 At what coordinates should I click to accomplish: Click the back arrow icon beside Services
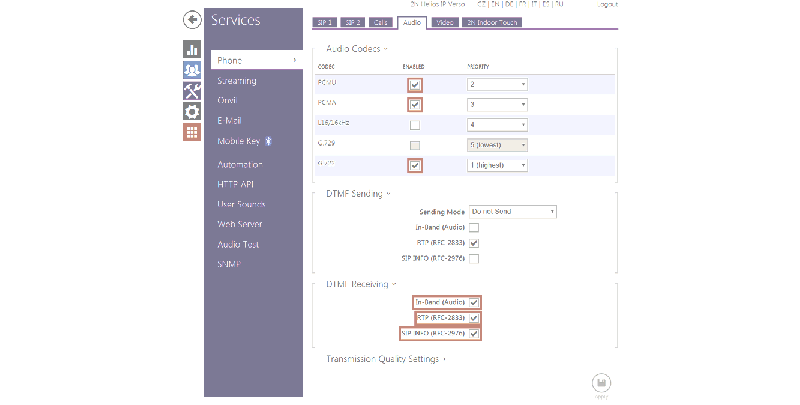[x=192, y=20]
